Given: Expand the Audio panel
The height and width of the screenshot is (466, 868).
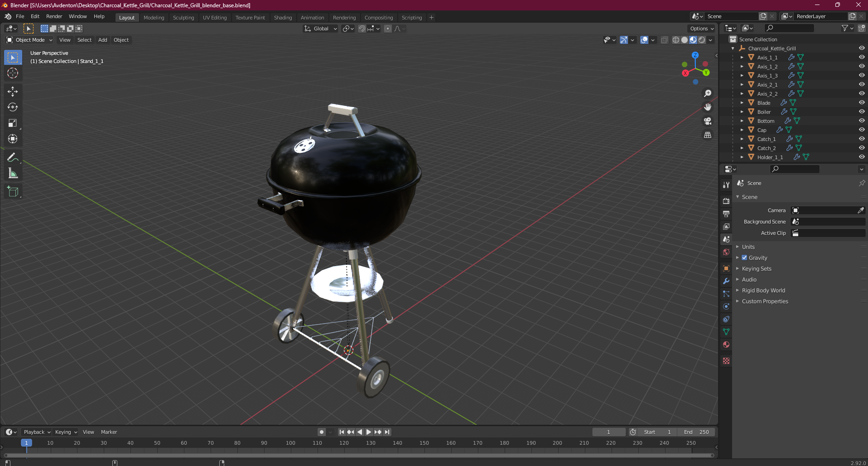Looking at the screenshot, I should 749,280.
